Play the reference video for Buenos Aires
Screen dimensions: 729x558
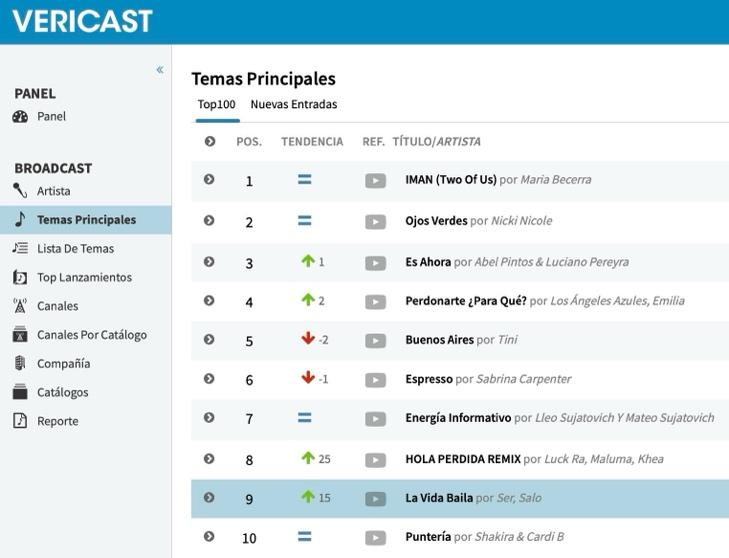pyautogui.click(x=375, y=341)
